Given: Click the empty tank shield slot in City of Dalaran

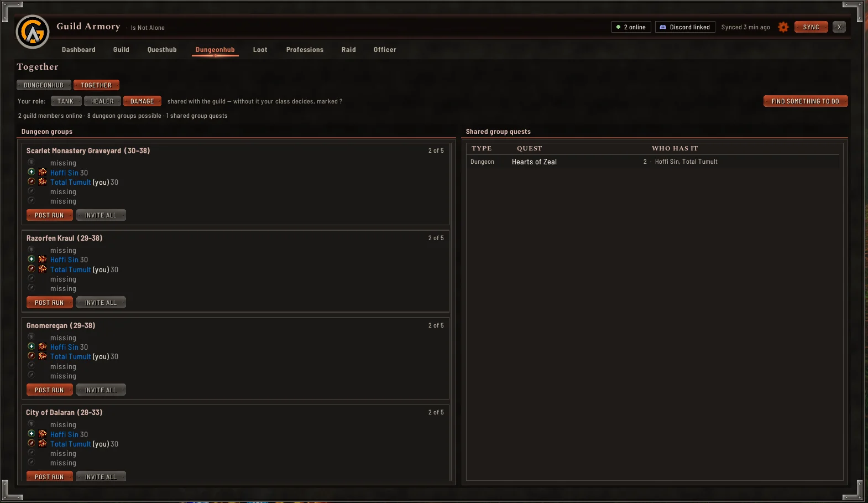Looking at the screenshot, I should pos(32,424).
